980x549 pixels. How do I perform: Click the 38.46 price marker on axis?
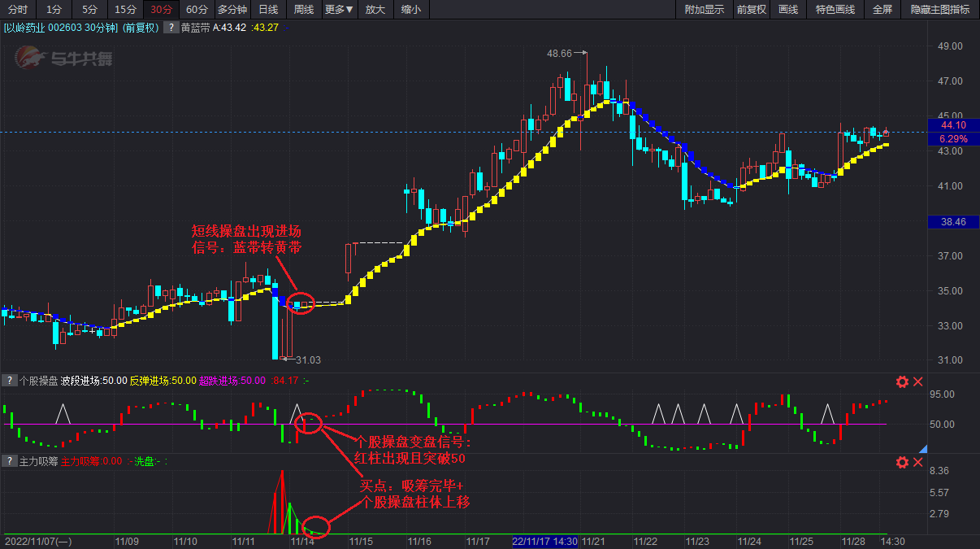[x=952, y=221]
